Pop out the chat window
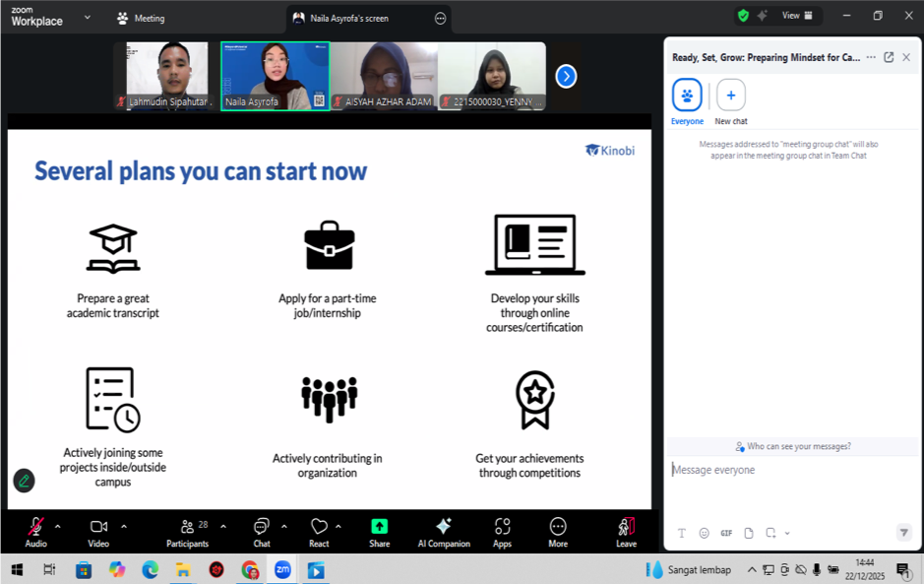This screenshot has height=584, width=924. click(889, 57)
